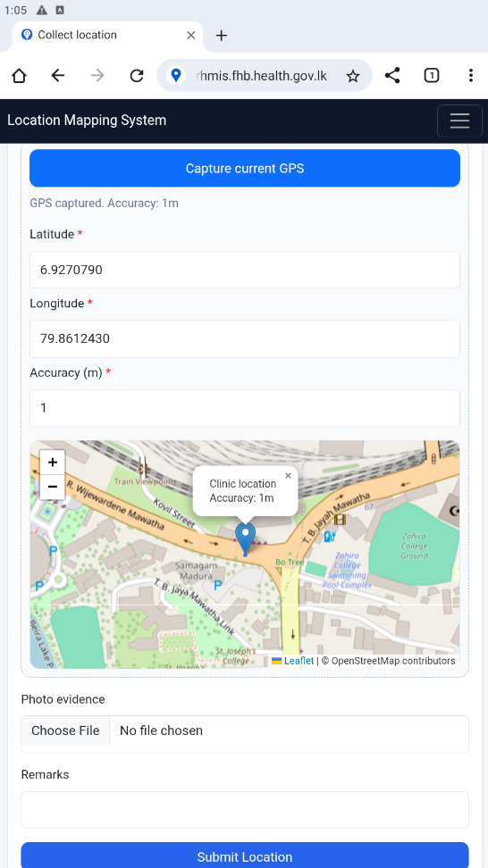This screenshot has height=868, width=488.
Task: Tap the browser home icon
Action: pos(20,76)
